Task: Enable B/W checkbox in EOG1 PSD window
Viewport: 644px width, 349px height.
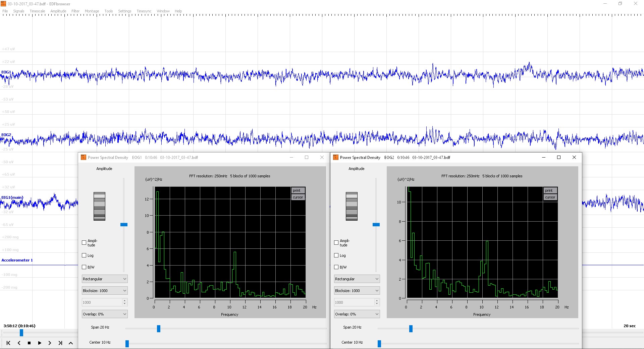Action: pos(84,267)
